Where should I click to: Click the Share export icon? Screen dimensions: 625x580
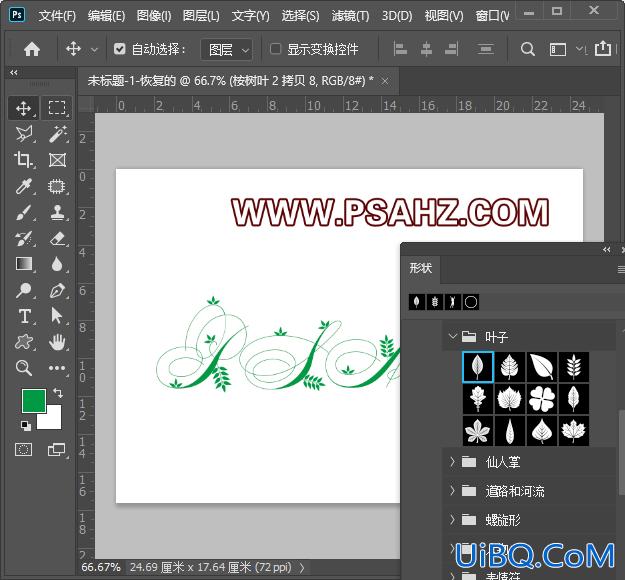(602, 49)
